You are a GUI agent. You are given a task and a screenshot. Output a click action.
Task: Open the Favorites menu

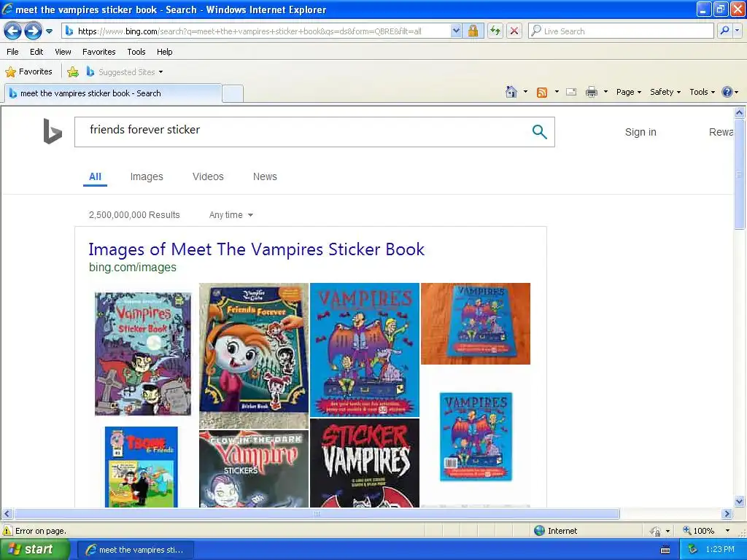pos(98,52)
